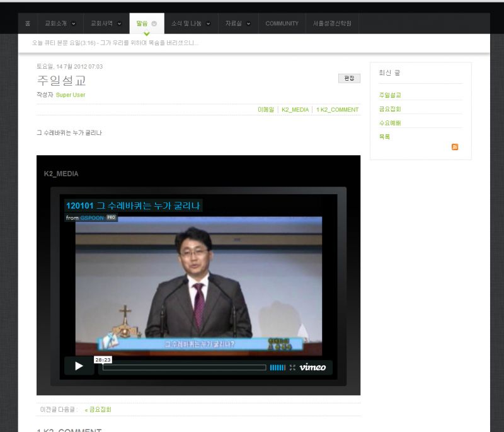Open the 교회소개 menu

pyautogui.click(x=55, y=23)
